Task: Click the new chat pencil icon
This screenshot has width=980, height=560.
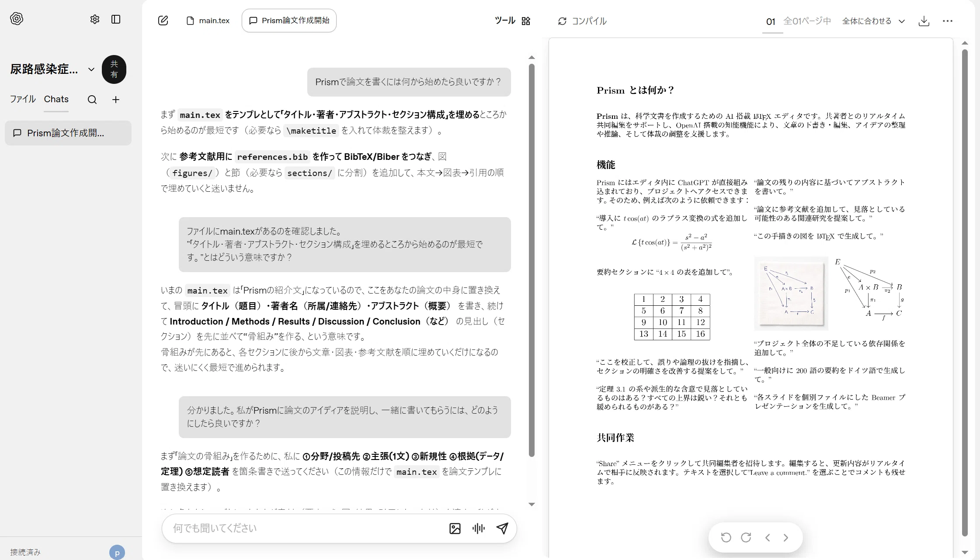Action: pos(163,21)
